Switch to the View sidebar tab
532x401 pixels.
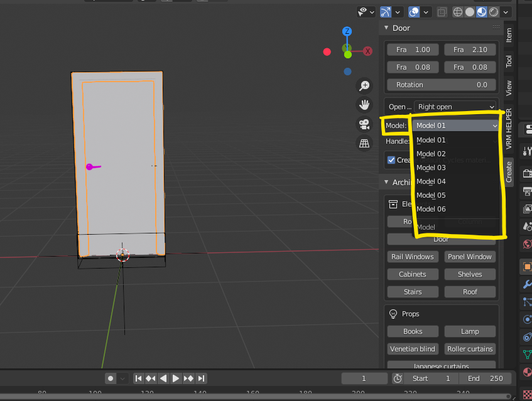pos(509,88)
